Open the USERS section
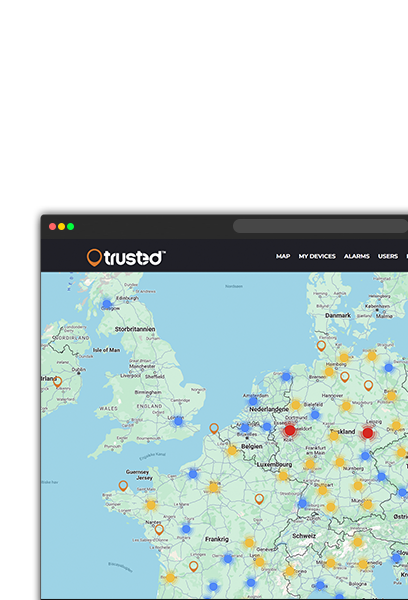 [x=388, y=256]
